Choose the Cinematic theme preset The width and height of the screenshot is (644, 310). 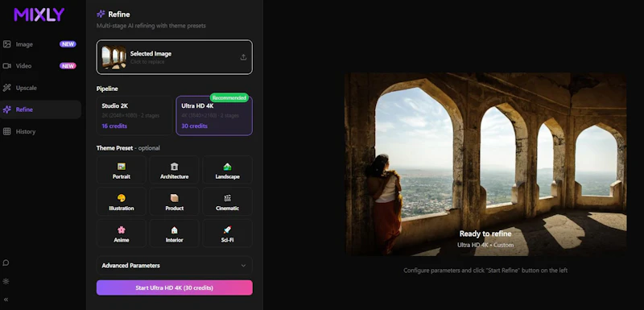pos(227,201)
